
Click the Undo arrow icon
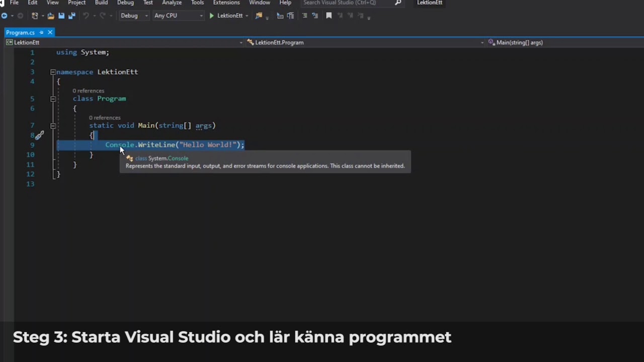(x=86, y=16)
